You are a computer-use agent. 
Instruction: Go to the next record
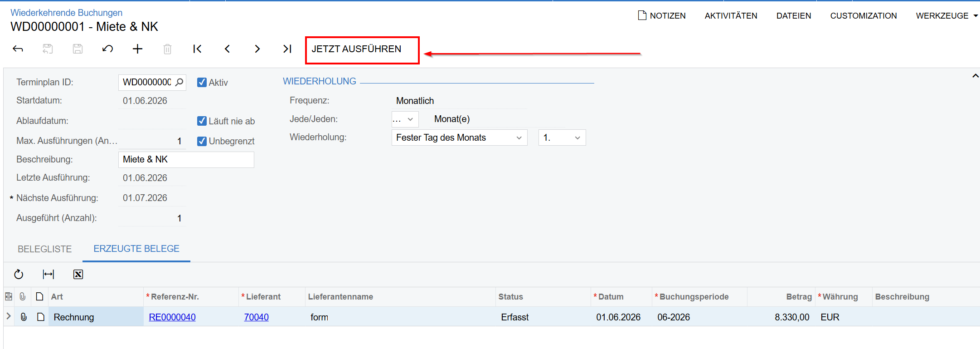257,49
